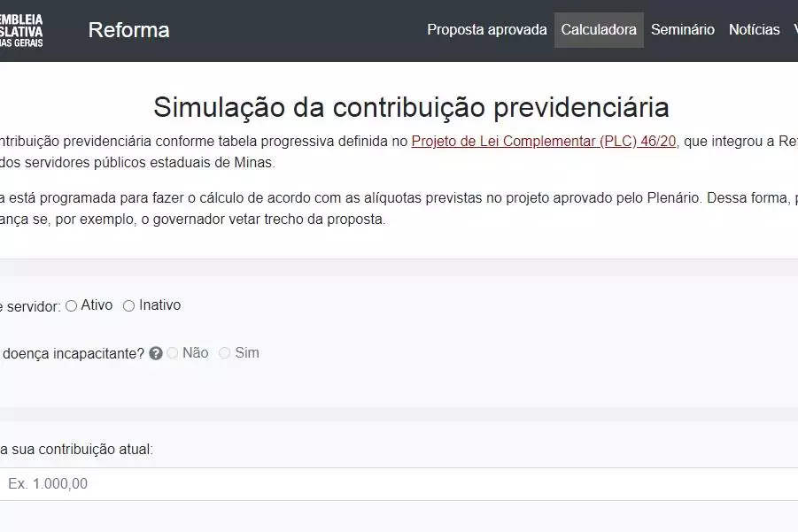Choose the Inativo radio button

click(129, 306)
